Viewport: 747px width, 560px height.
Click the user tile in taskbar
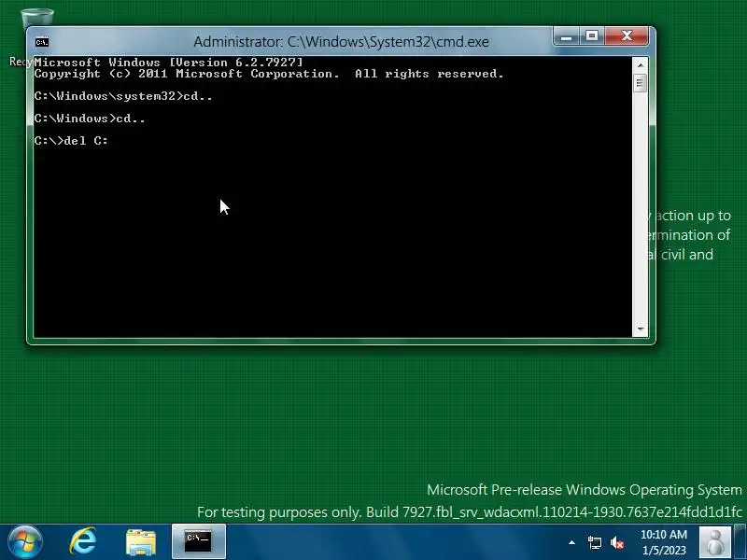pos(714,542)
